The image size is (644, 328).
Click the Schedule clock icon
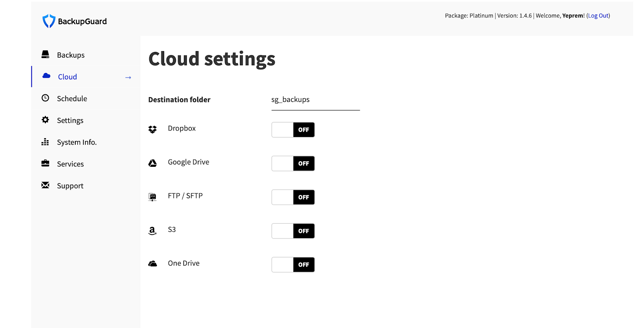[x=45, y=98]
